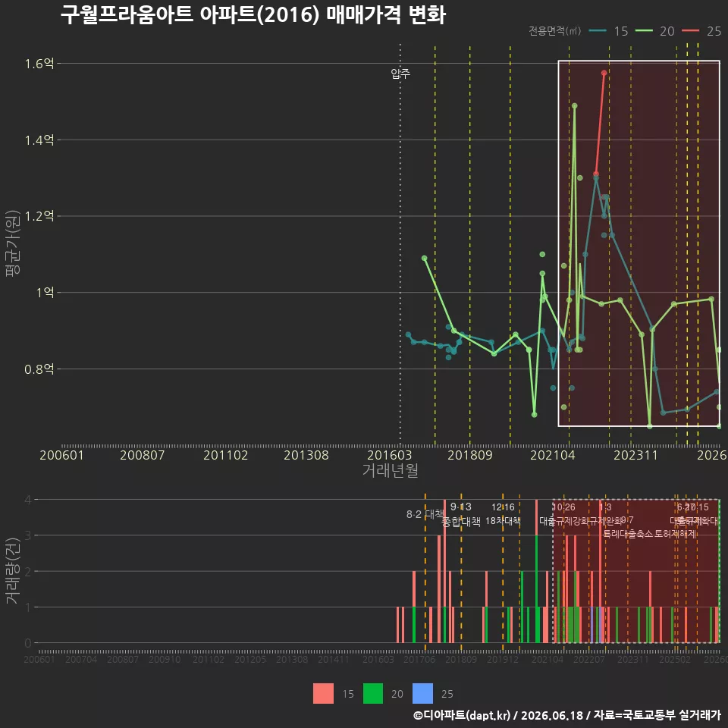Click 202311 on the price chart x-axis
This screenshot has height=728, width=728.
635,455
